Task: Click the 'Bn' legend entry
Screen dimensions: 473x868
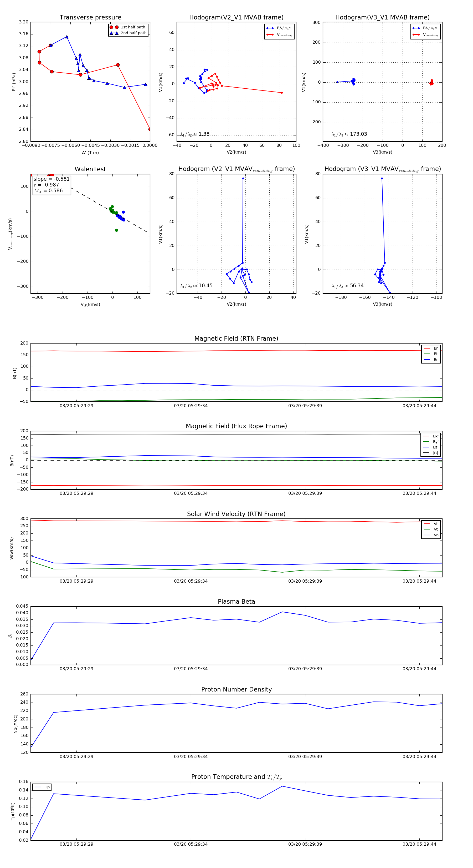Action: [x=431, y=360]
